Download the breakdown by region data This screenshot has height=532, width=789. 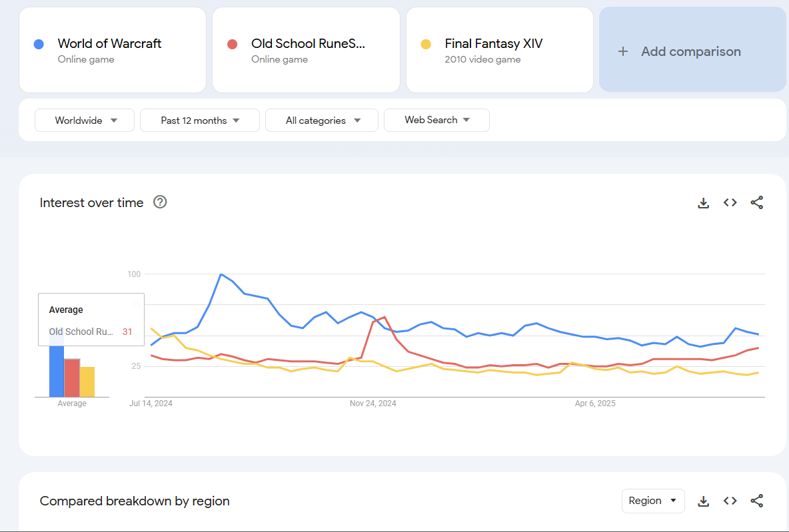(x=703, y=501)
